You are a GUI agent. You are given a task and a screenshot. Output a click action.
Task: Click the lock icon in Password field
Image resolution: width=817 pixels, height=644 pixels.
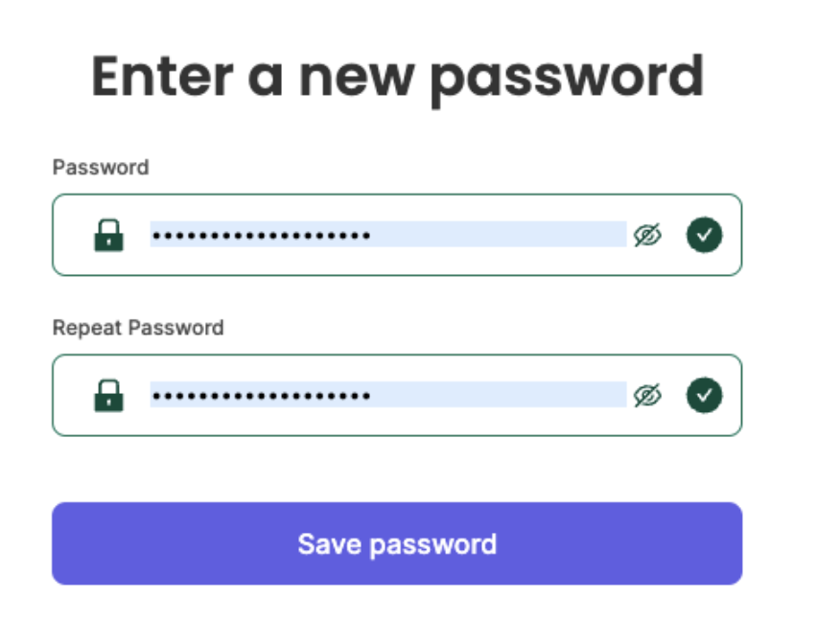pyautogui.click(x=108, y=236)
